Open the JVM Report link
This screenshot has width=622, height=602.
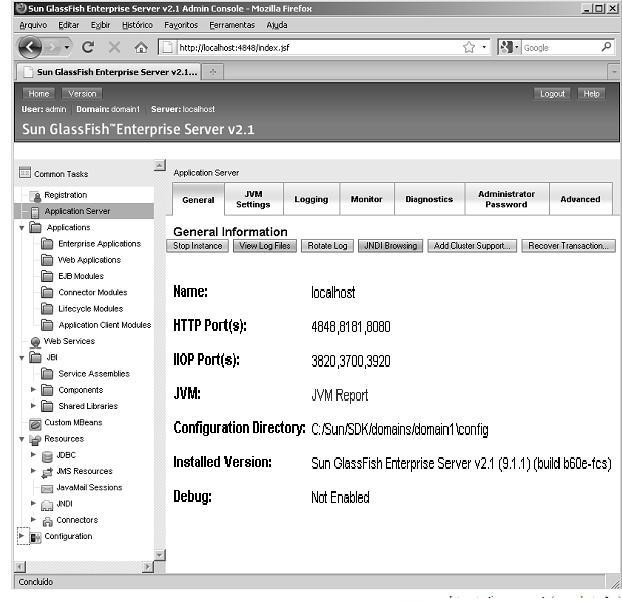pyautogui.click(x=339, y=395)
